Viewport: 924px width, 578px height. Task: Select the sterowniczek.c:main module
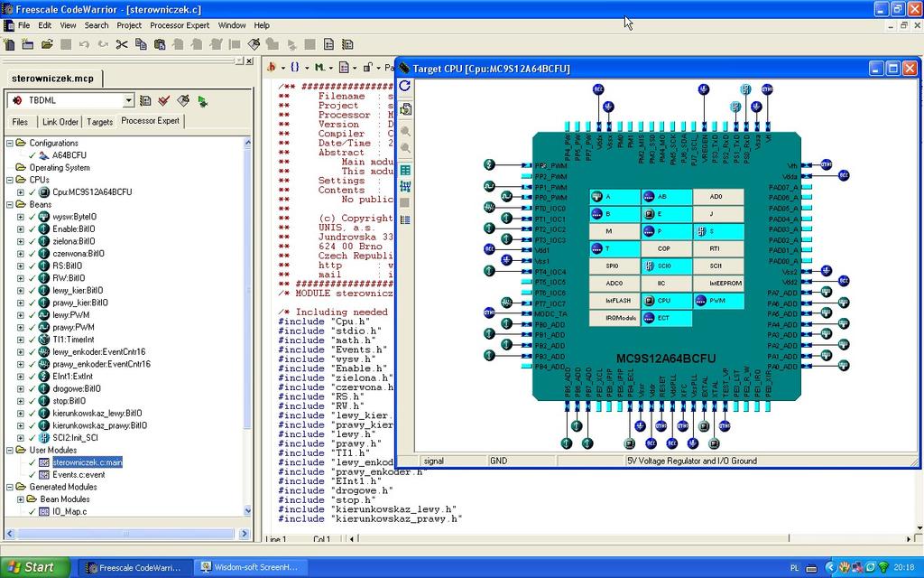click(x=88, y=462)
